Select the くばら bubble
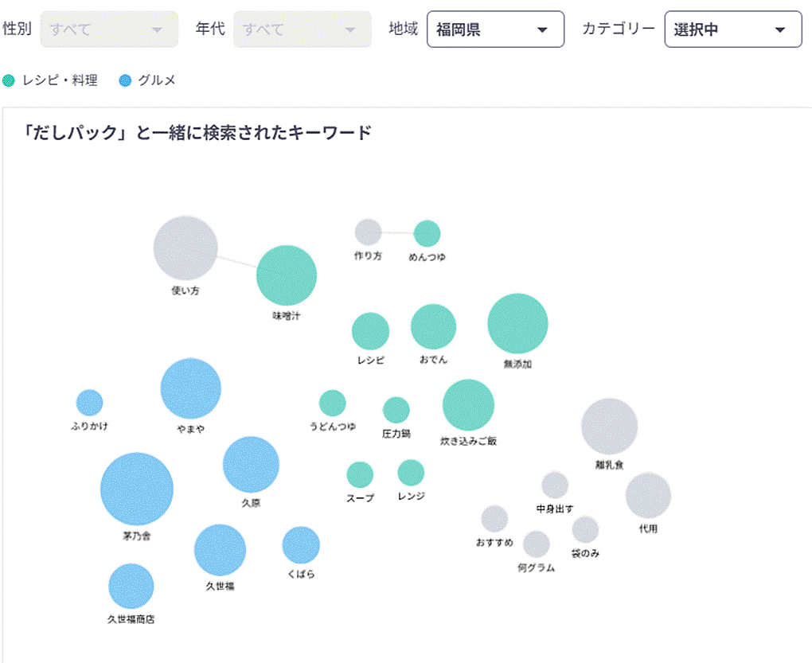This screenshot has height=663, width=812. tap(301, 545)
